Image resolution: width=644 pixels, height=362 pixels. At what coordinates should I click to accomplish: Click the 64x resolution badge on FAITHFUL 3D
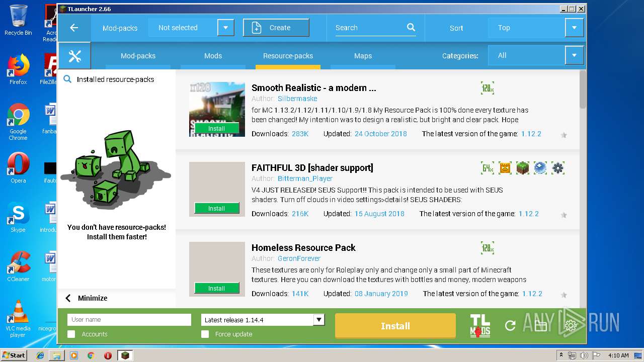click(488, 168)
